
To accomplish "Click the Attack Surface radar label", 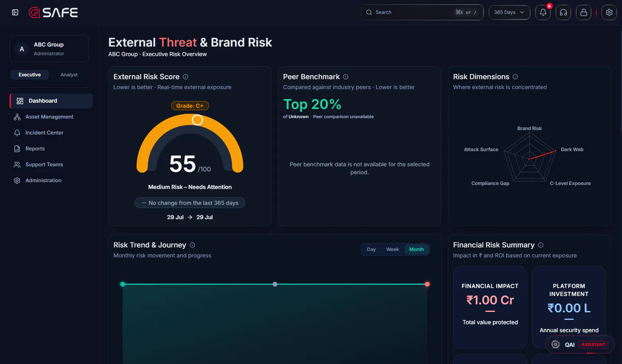I will click(481, 150).
